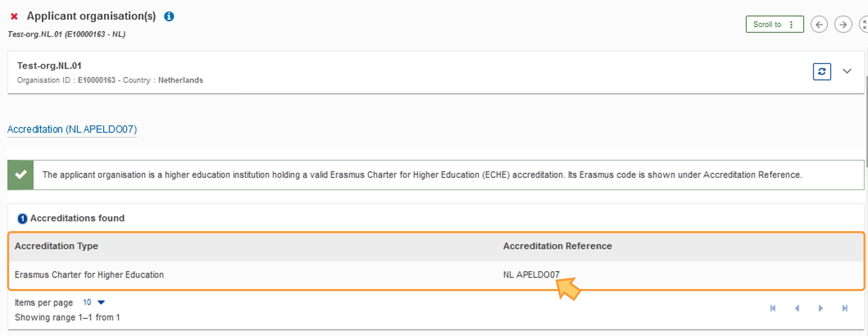Go to next page of accreditations
Screen dimensions: 868x336
(x=821, y=308)
